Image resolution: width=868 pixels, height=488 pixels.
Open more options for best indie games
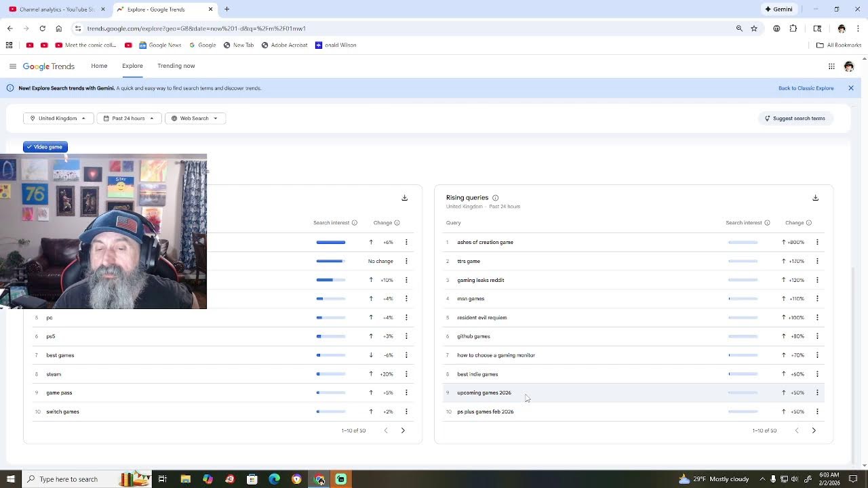click(817, 374)
